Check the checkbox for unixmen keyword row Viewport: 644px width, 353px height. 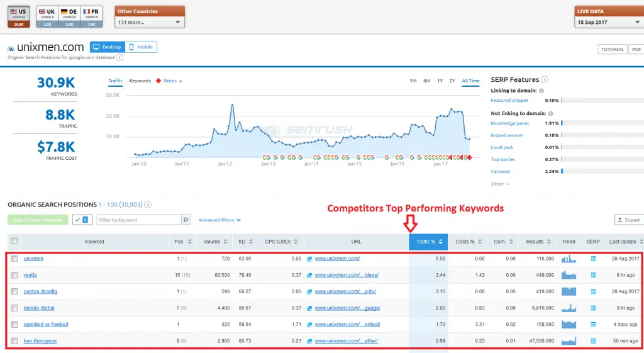point(14,259)
